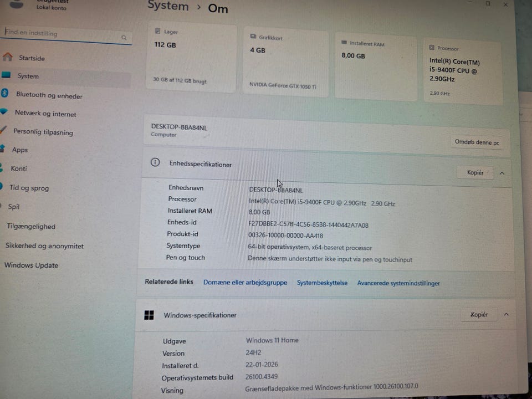This screenshot has height=399, width=532.
Task: Click the Installeret RAM chip icon
Action: pos(344,43)
